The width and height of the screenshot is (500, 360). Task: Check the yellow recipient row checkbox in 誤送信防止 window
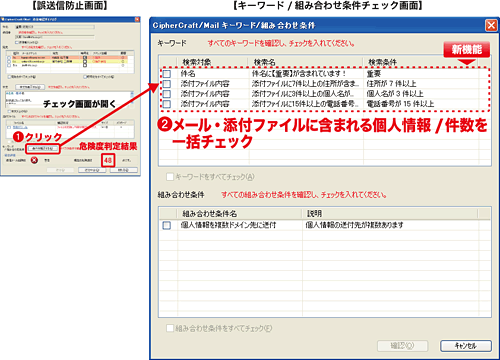pyautogui.click(x=9, y=61)
